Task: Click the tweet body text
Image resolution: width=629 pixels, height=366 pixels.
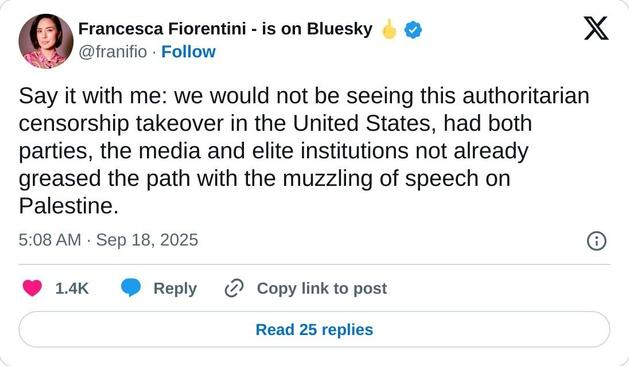Action: pyautogui.click(x=304, y=151)
